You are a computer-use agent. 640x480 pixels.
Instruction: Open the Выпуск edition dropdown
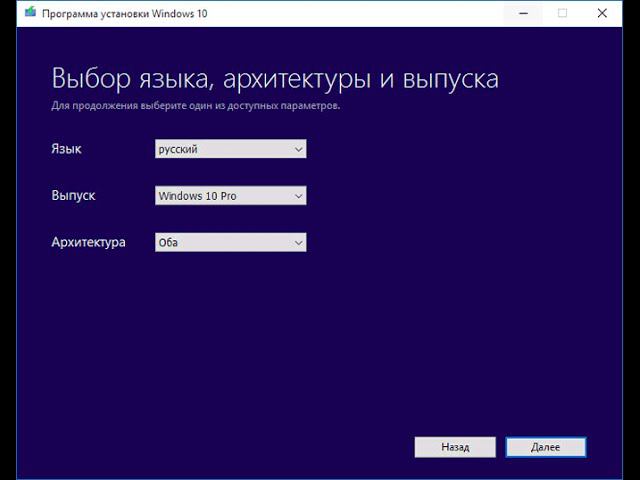[x=230, y=196]
